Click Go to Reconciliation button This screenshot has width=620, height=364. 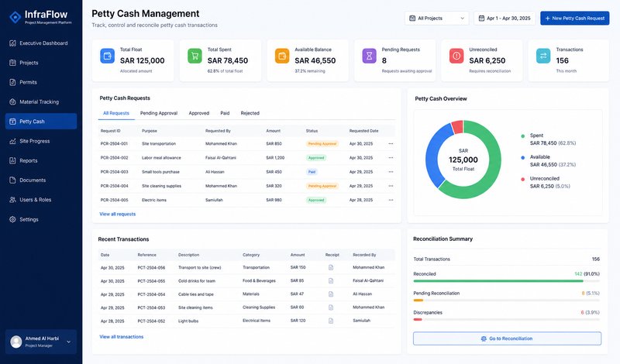pos(507,338)
